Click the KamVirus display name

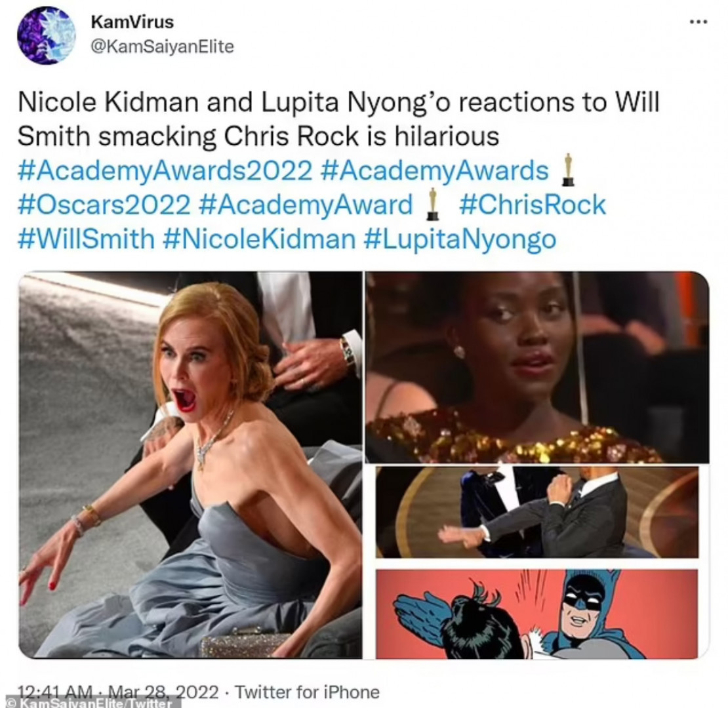(x=132, y=22)
